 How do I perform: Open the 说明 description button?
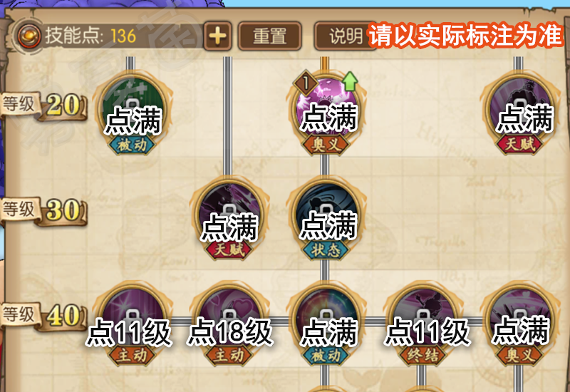(345, 36)
